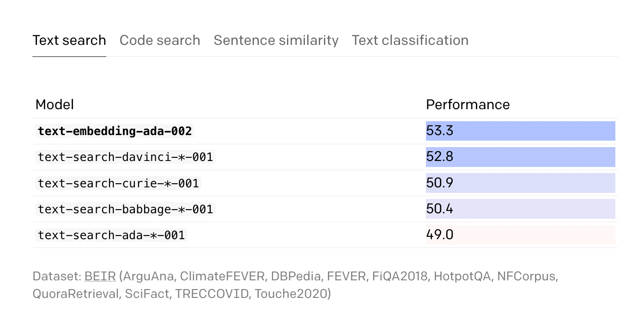Select the Sentence similarity tab
The width and height of the screenshot is (644, 334).
(276, 40)
